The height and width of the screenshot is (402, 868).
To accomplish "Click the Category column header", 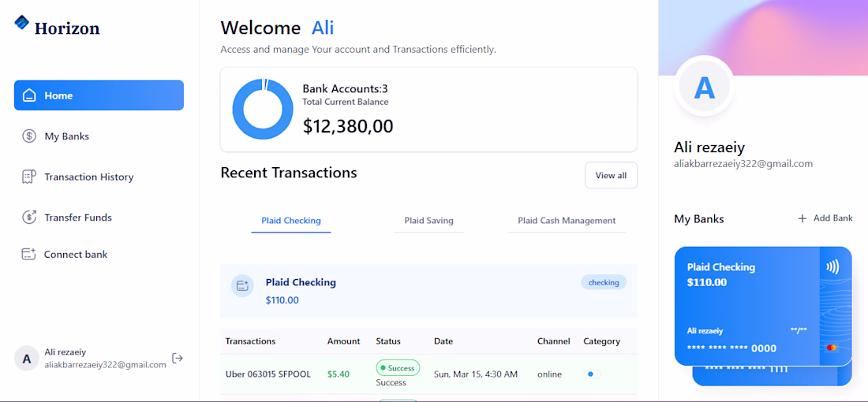I will click(x=602, y=341).
